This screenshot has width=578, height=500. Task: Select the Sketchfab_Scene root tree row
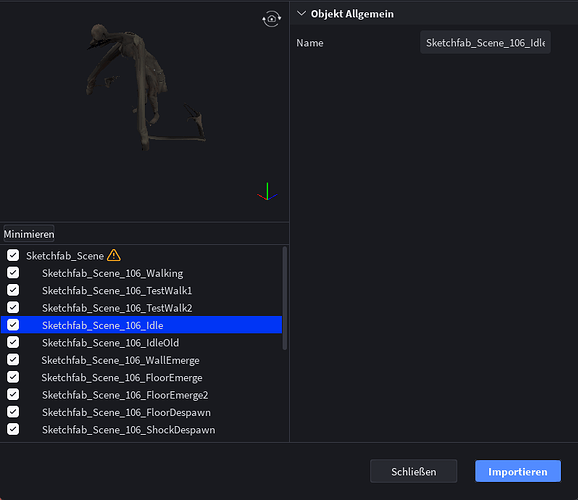tap(142, 255)
